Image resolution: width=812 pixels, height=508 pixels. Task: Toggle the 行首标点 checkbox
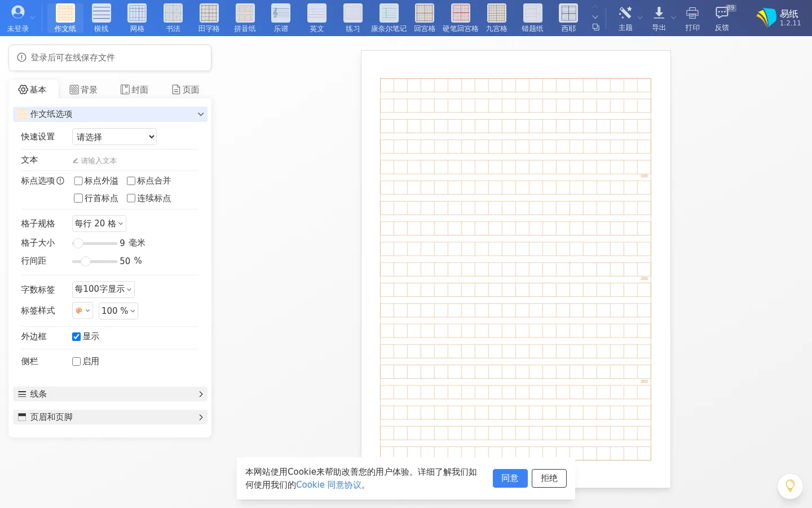(78, 198)
